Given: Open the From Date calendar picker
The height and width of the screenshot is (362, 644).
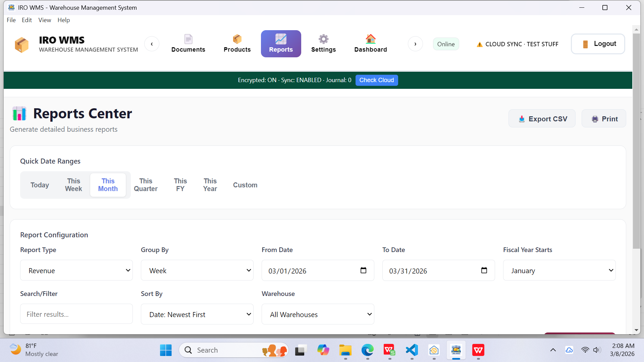Looking at the screenshot, I should point(363,270).
